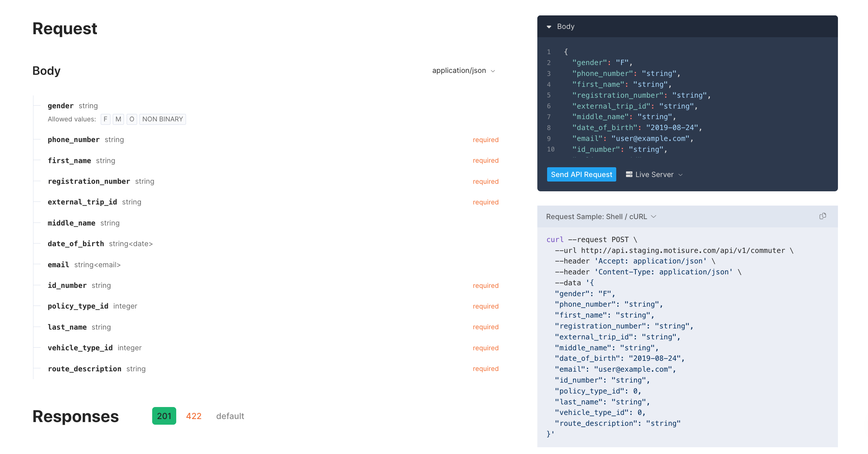Click the date_of_birth property name
This screenshot has width=868, height=454.
tap(76, 244)
